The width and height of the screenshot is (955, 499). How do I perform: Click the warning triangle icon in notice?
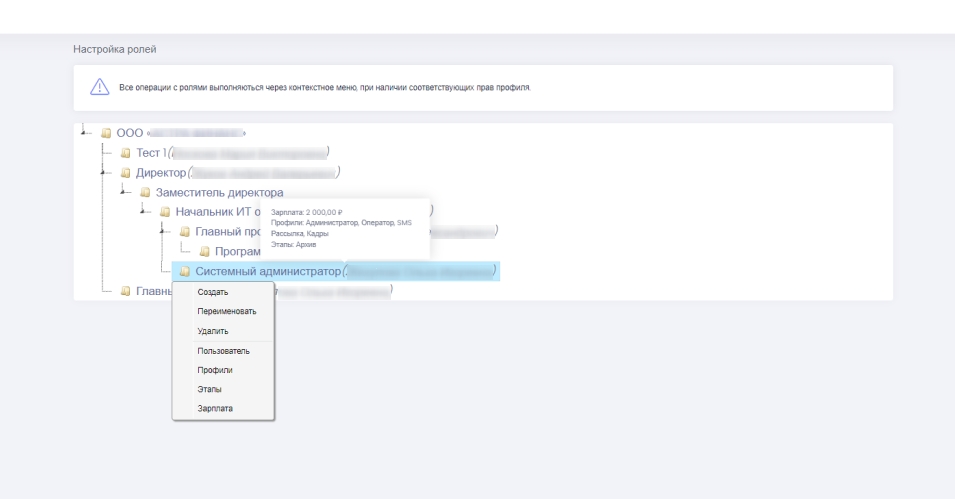coord(98,87)
